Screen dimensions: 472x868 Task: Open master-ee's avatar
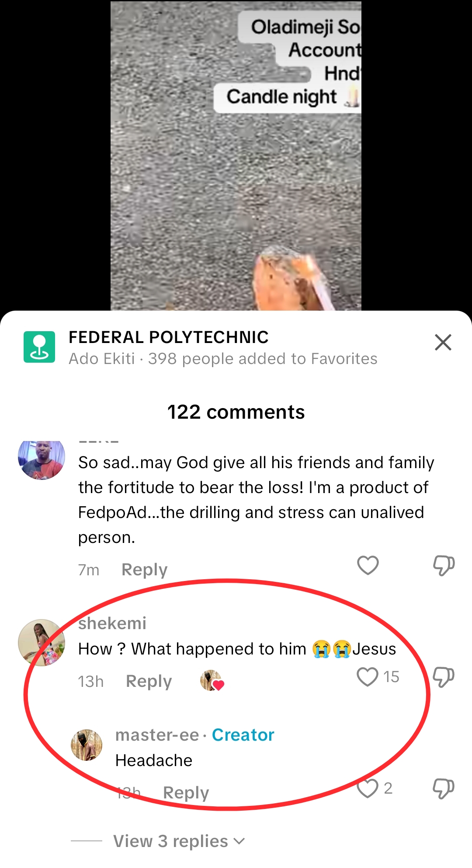pos(87,745)
